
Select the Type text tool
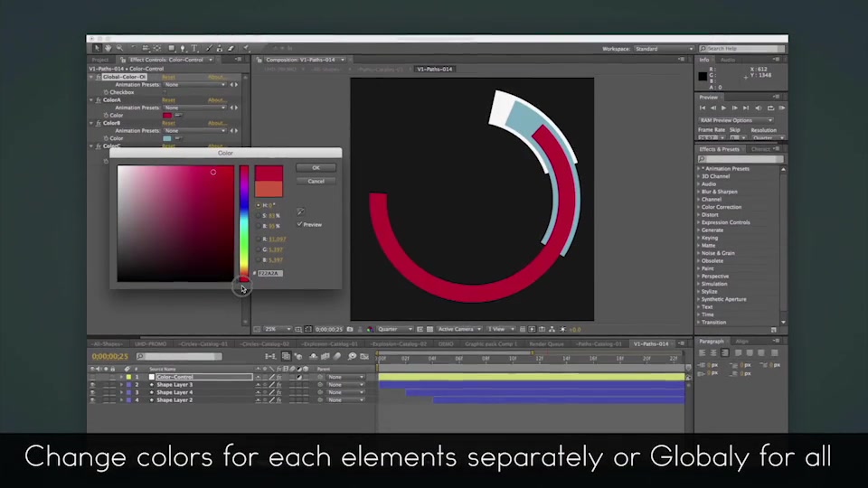point(194,49)
